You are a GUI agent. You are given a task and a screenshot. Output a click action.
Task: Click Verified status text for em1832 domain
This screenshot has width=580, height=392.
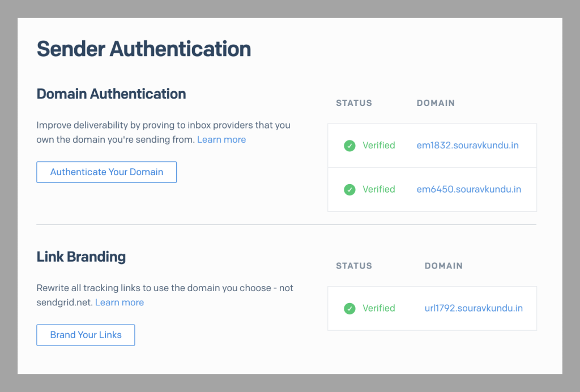tap(379, 146)
